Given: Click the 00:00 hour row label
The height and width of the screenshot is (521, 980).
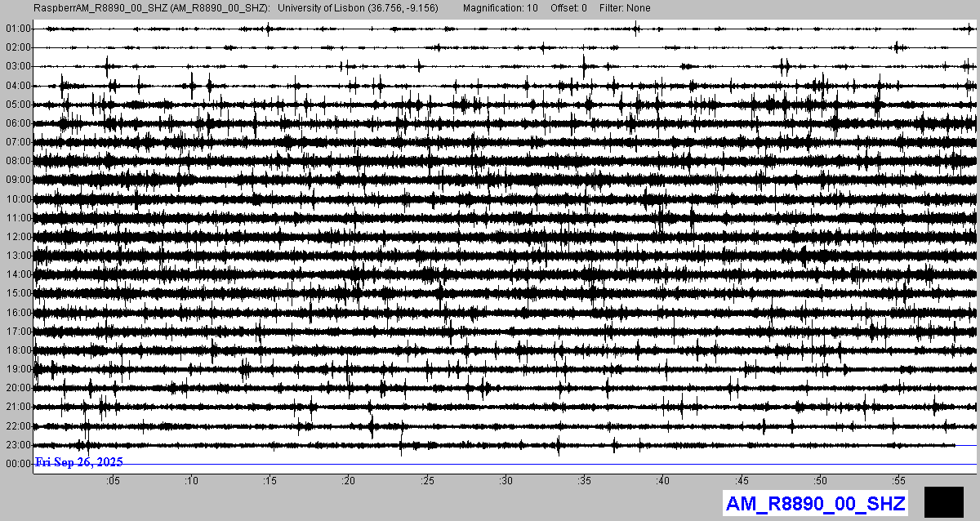Looking at the screenshot, I should (18, 464).
